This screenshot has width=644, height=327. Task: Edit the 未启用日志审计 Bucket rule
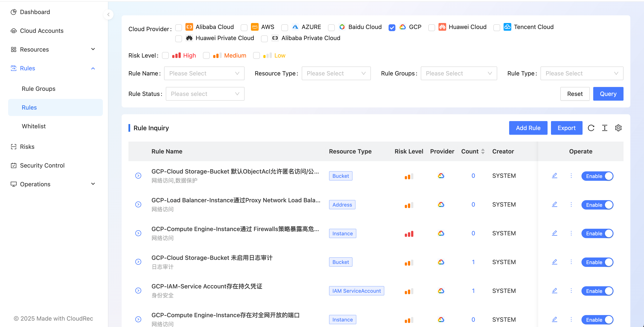[x=555, y=262]
